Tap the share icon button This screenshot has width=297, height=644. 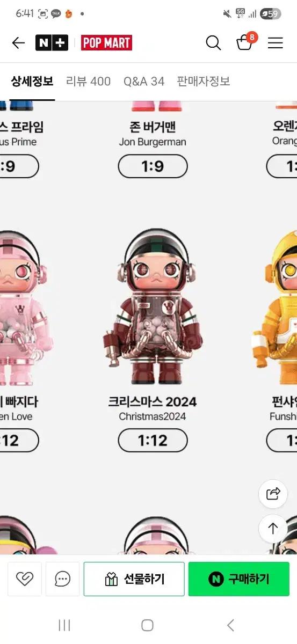point(273,494)
